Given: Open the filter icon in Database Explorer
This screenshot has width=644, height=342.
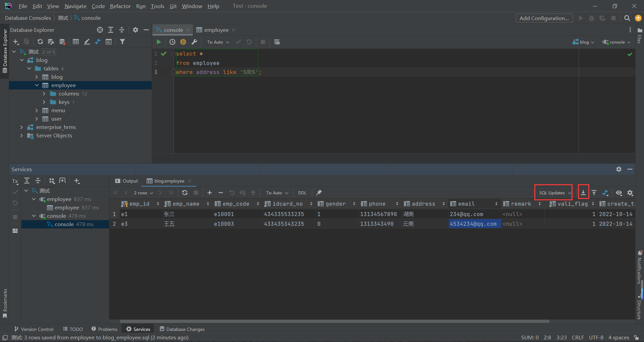Looking at the screenshot, I should [122, 42].
